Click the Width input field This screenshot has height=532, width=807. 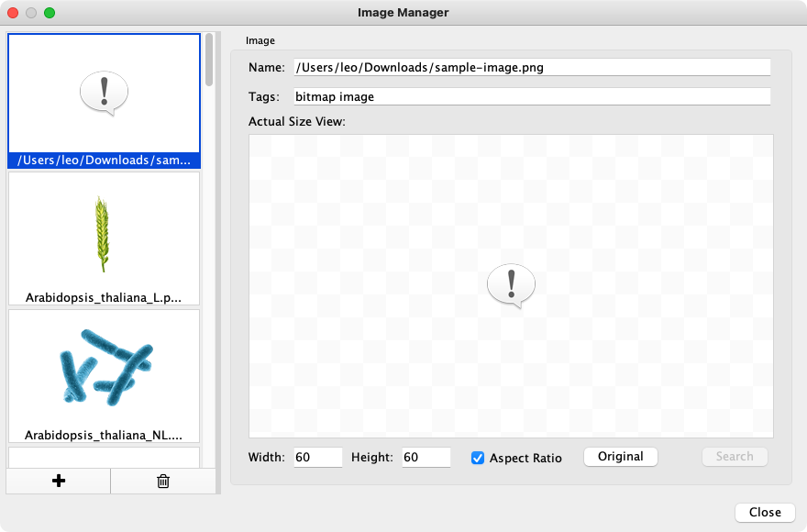tap(317, 458)
